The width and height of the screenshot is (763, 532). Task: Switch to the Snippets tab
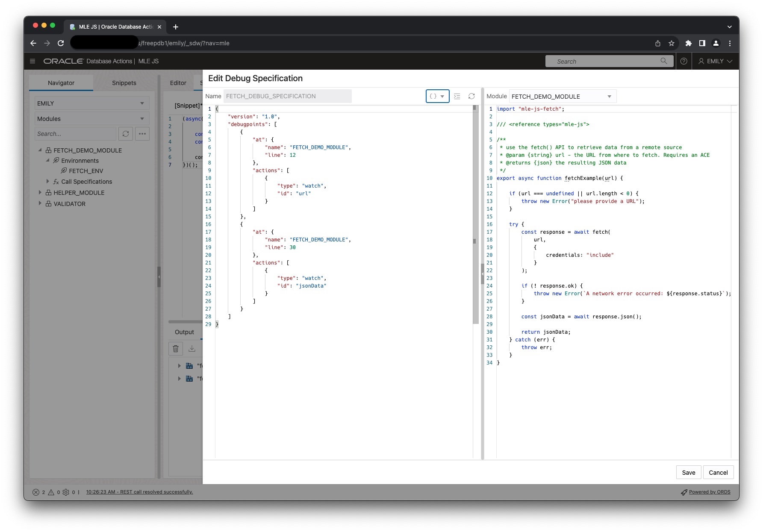pyautogui.click(x=124, y=82)
